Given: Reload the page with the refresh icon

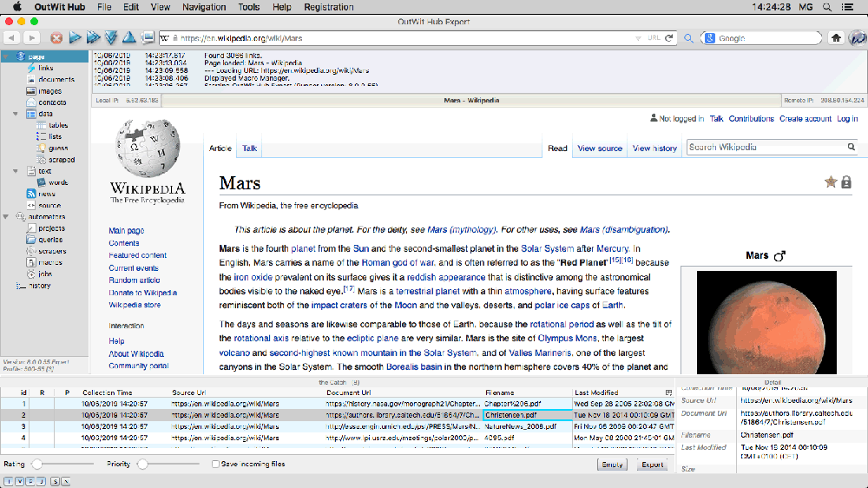Looking at the screenshot, I should point(669,38).
